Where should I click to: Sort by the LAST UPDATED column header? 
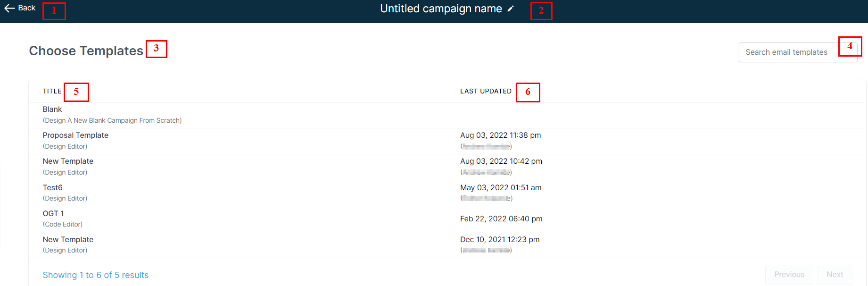(486, 91)
